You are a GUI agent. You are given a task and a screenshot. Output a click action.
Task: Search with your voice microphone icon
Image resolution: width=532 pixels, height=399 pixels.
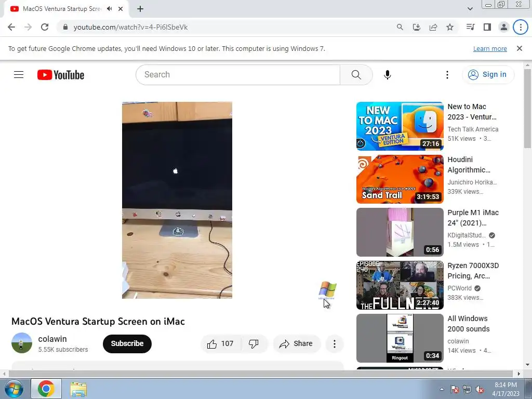coord(388,75)
